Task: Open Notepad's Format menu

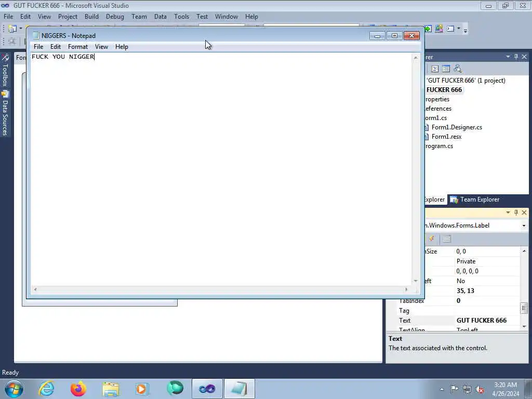Action: (78, 47)
